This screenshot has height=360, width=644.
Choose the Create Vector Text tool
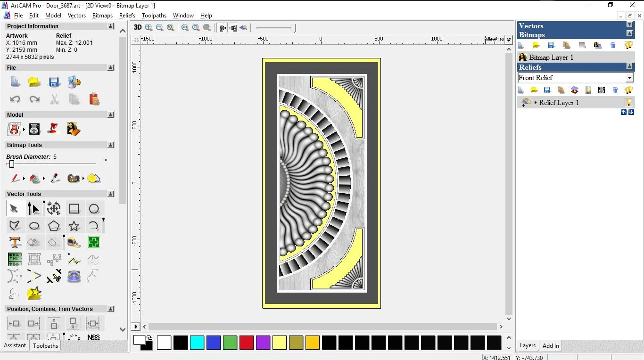click(x=15, y=242)
